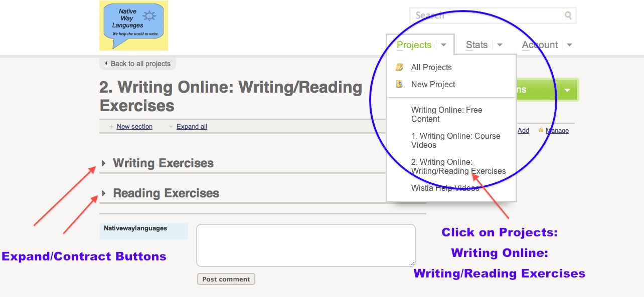Click the lock icon beside Manage

(x=541, y=130)
